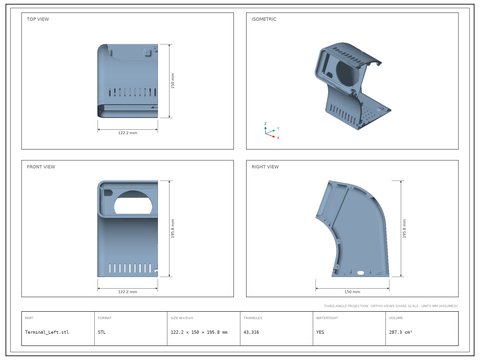This screenshot has width=480, height=360.
Task: Select the 122.2 × 150 × 195.8 mm size value
Action: pos(199,332)
